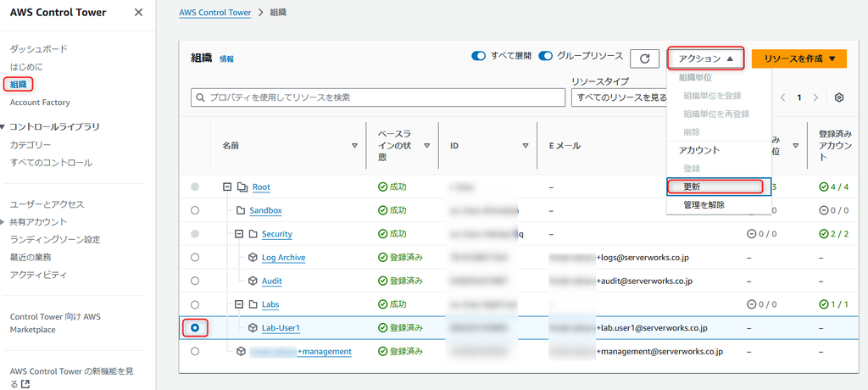Screen dimensions: 868x390
Task: Choose 管理を解除 in the action menu
Action: point(719,205)
